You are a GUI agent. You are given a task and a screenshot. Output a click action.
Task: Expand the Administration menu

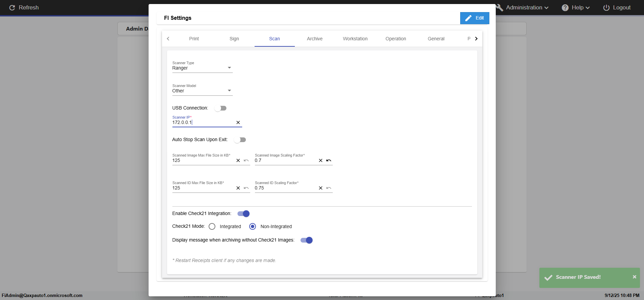tap(524, 8)
